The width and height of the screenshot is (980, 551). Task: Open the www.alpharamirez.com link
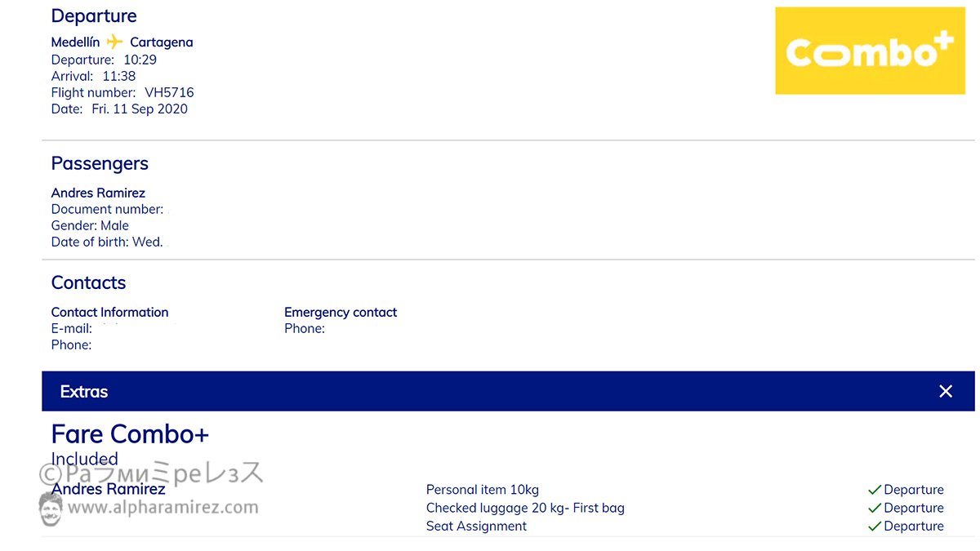pos(163,508)
